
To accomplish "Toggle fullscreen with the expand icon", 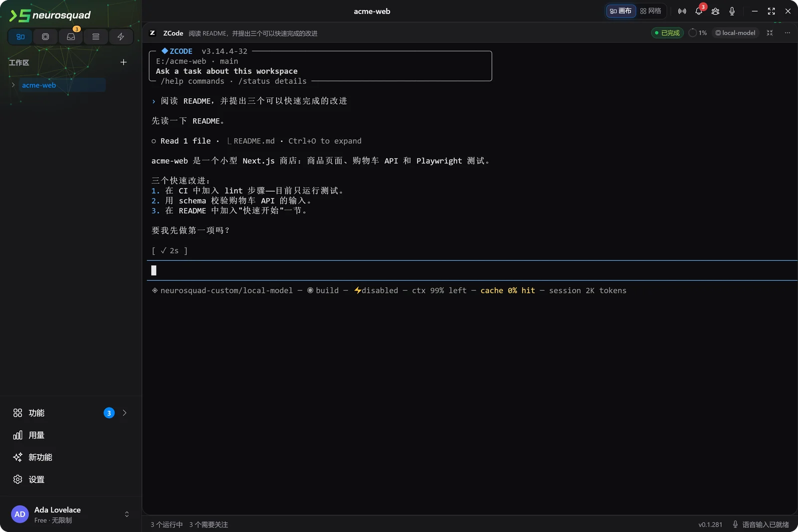I will [771, 11].
